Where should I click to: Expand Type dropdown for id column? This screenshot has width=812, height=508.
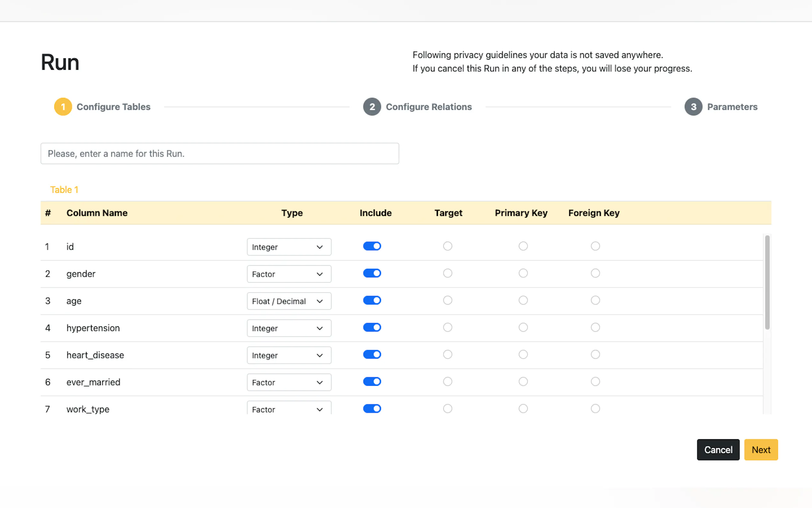click(x=289, y=247)
